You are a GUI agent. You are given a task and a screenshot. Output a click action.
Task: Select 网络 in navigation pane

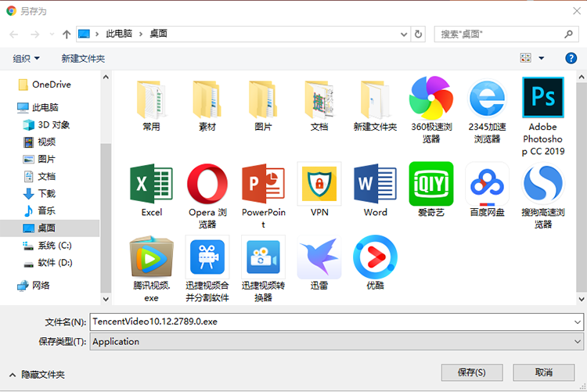34,286
